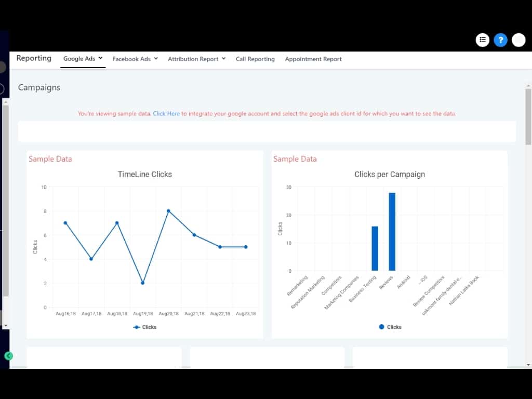Open the Appointment Report tab
This screenshot has width=532, height=399.
pos(313,59)
